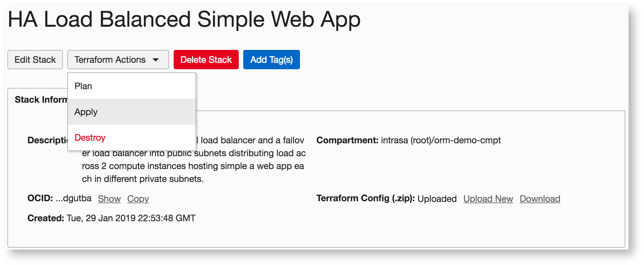Screen dimensions: 644x265
Task: Choose Apply in the dropdown menu
Action: pos(86,112)
